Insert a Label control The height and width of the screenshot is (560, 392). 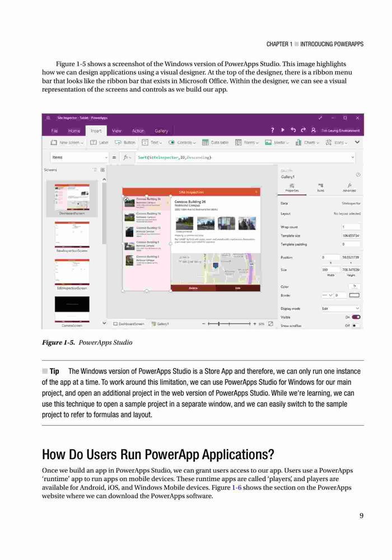pos(99,142)
